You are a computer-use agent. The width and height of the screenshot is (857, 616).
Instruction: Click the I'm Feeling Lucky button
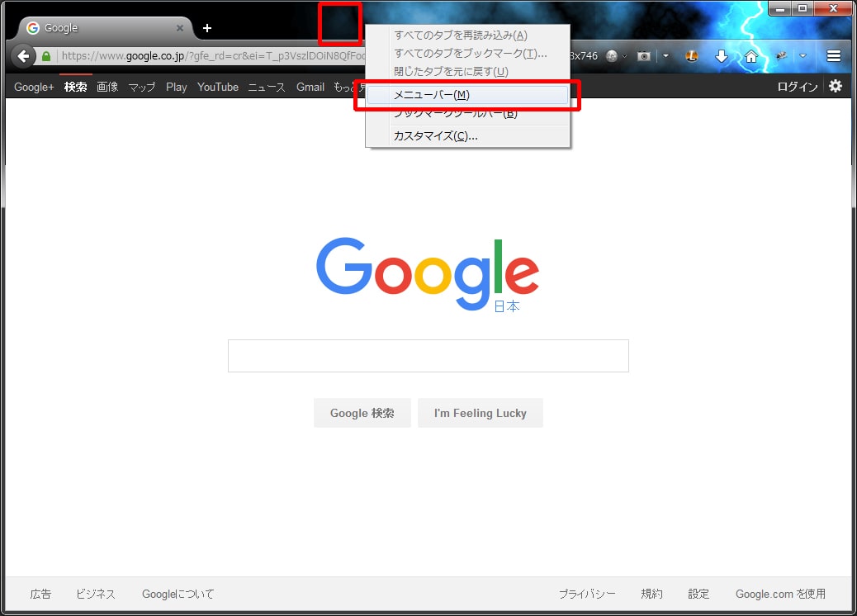[x=480, y=413]
